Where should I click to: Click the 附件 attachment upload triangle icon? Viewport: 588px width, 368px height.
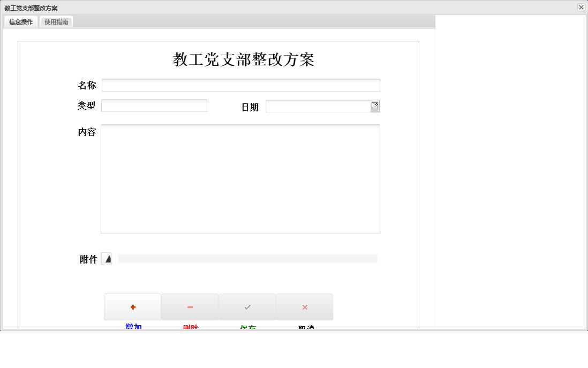tap(107, 259)
